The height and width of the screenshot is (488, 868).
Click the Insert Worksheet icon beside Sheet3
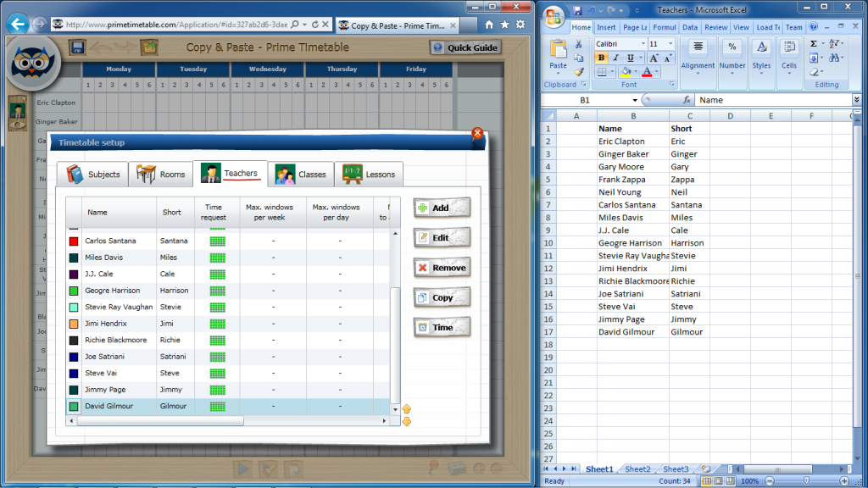click(x=706, y=469)
